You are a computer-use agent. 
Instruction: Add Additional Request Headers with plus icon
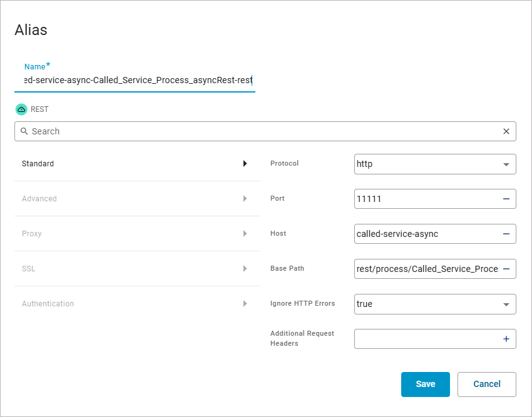(506, 339)
